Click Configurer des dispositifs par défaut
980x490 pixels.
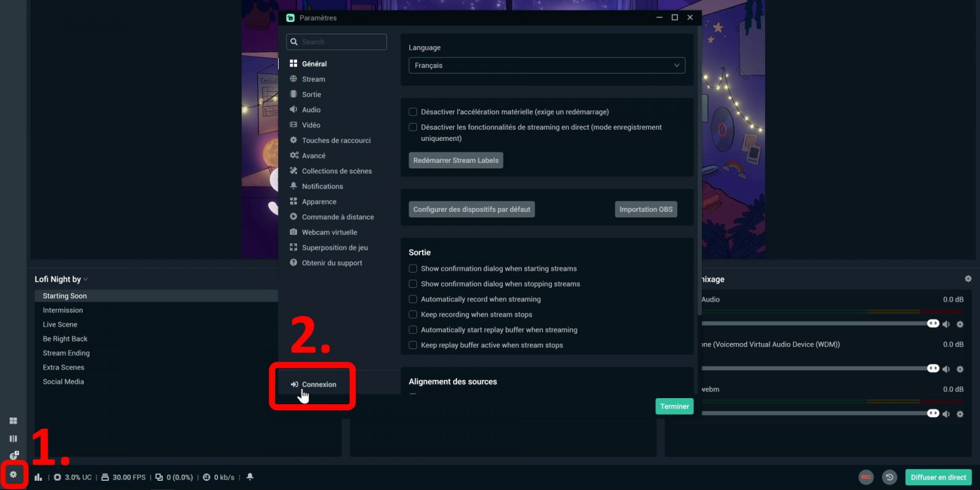click(x=472, y=209)
